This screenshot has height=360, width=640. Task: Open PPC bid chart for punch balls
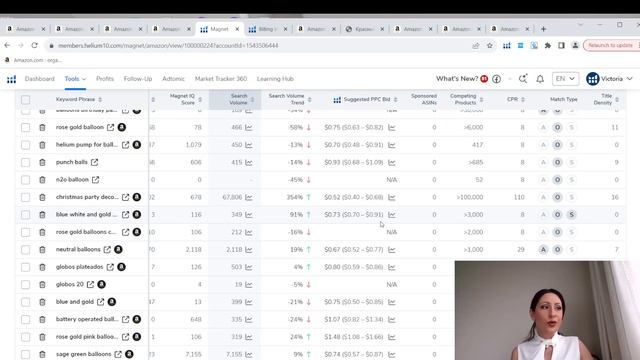click(392, 162)
